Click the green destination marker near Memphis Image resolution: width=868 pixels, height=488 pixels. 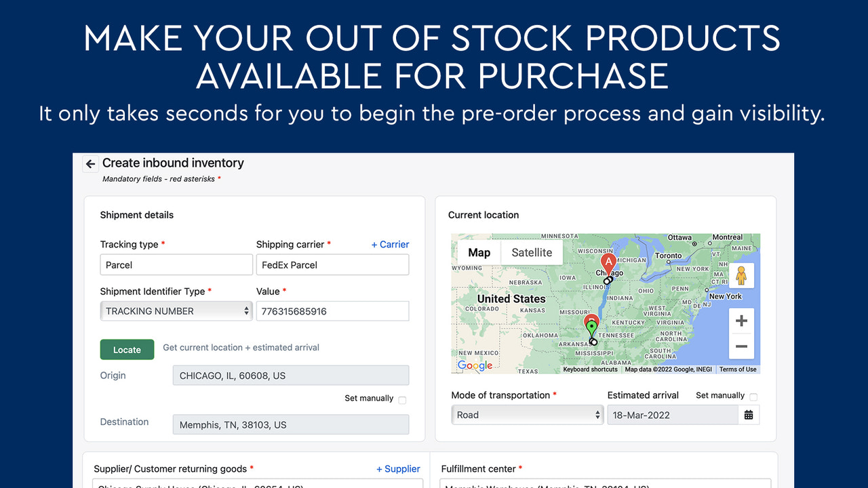592,326
